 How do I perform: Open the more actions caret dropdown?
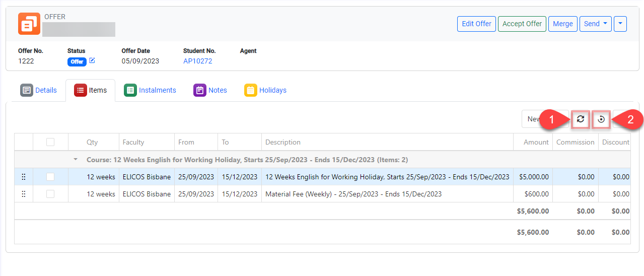[x=620, y=24]
